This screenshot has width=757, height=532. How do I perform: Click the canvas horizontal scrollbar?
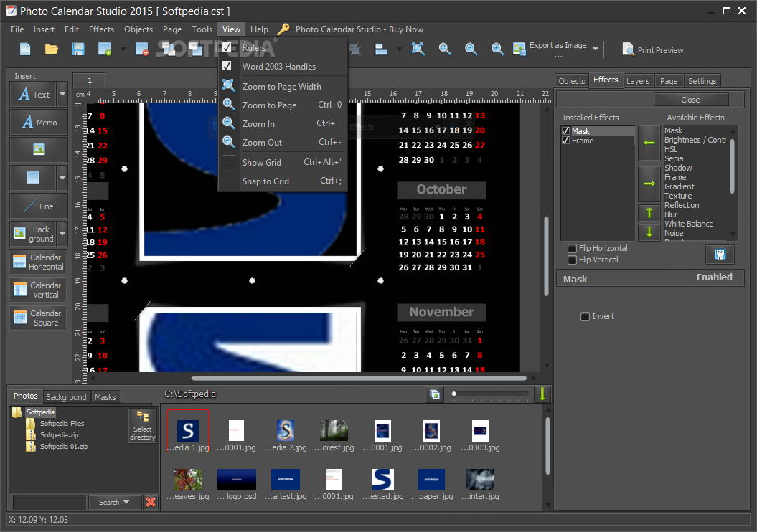pyautogui.click(x=358, y=378)
